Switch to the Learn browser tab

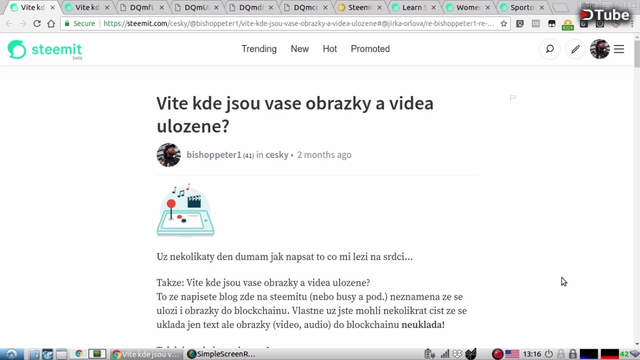pyautogui.click(x=413, y=7)
